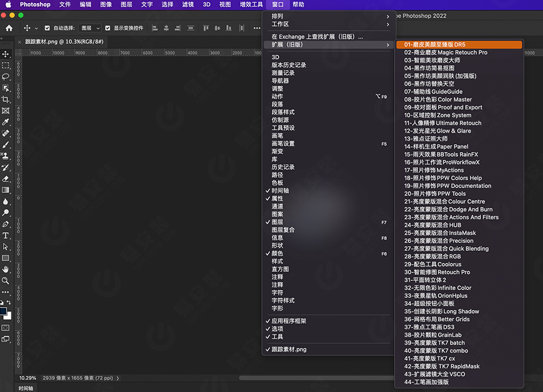The image size is (543, 392).
Task: Select the Eraser tool
Action: (5, 179)
